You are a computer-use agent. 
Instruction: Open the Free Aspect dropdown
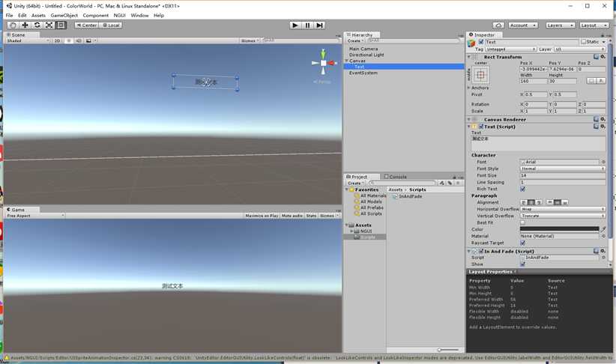click(x=35, y=216)
